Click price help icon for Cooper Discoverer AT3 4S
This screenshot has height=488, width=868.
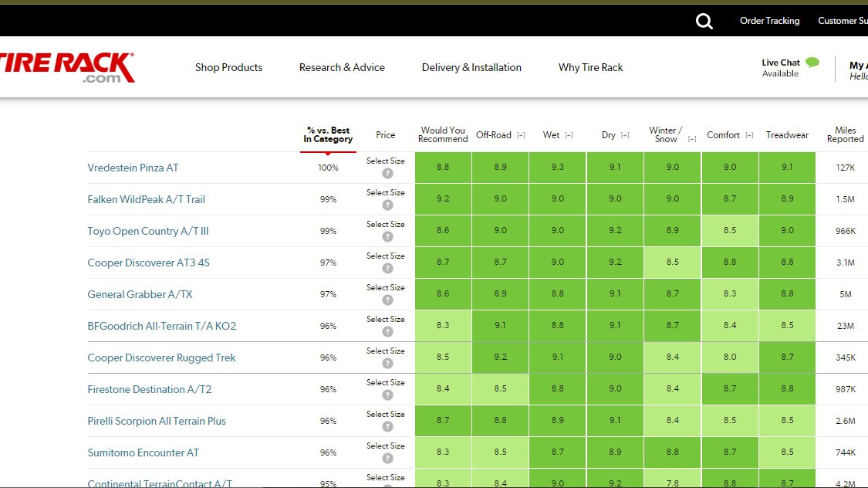coord(387,268)
